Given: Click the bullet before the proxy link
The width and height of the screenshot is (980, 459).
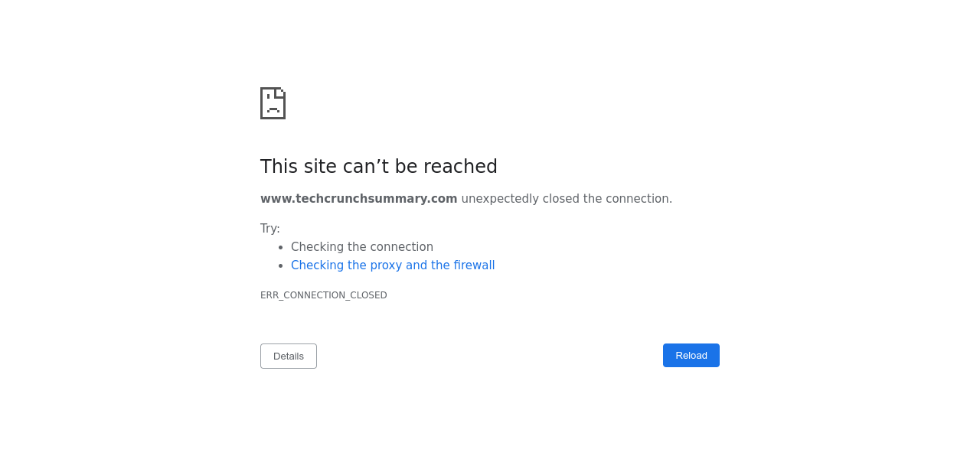Looking at the screenshot, I should pyautogui.click(x=281, y=265).
